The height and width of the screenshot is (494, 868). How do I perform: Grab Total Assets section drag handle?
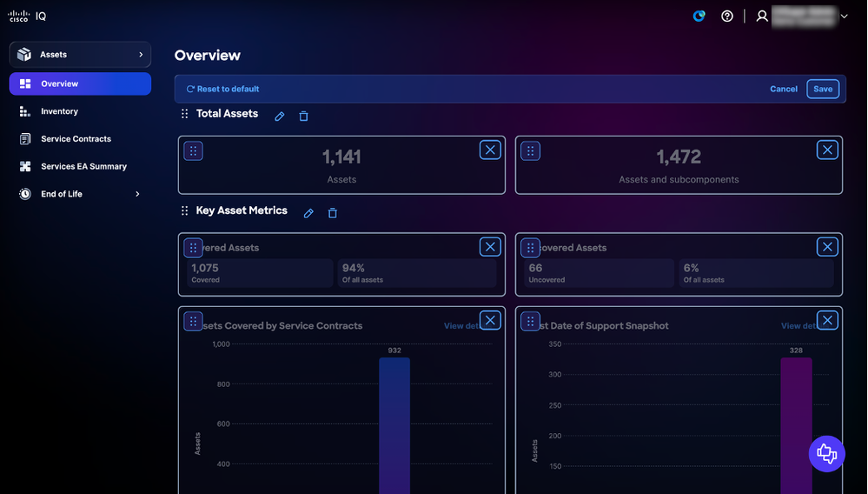pyautogui.click(x=184, y=114)
